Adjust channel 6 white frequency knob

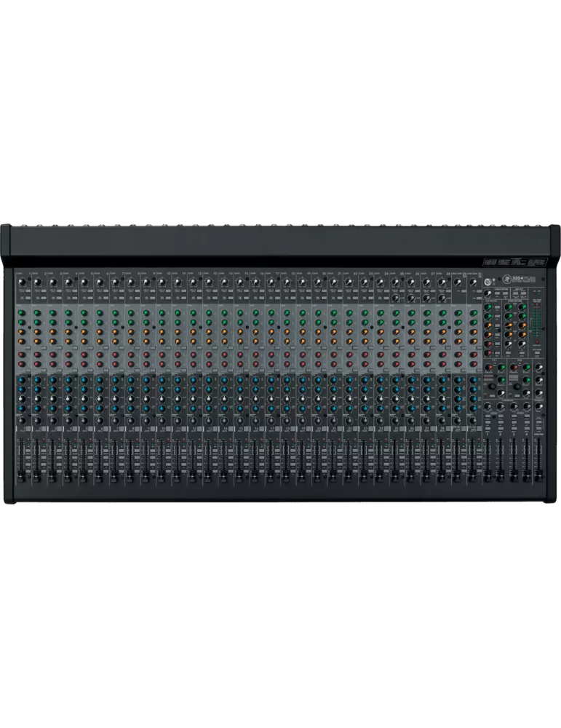[x=99, y=399]
